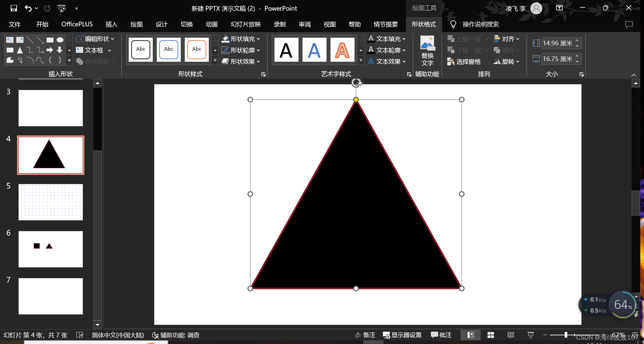644x344 pixels.
Task: Click the lightbulb tell-me search icon
Action: coord(453,24)
